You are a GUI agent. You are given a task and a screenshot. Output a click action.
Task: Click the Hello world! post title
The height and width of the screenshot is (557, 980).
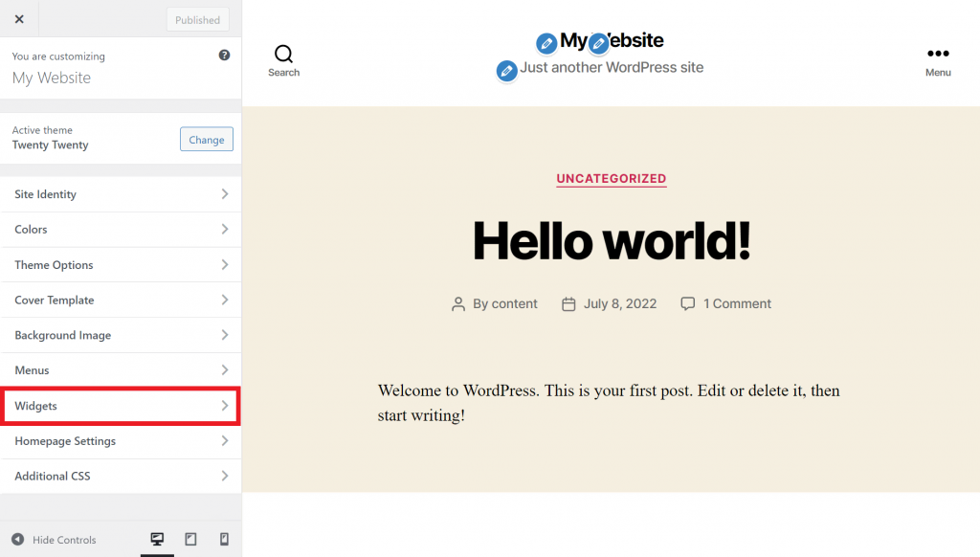[x=611, y=240]
